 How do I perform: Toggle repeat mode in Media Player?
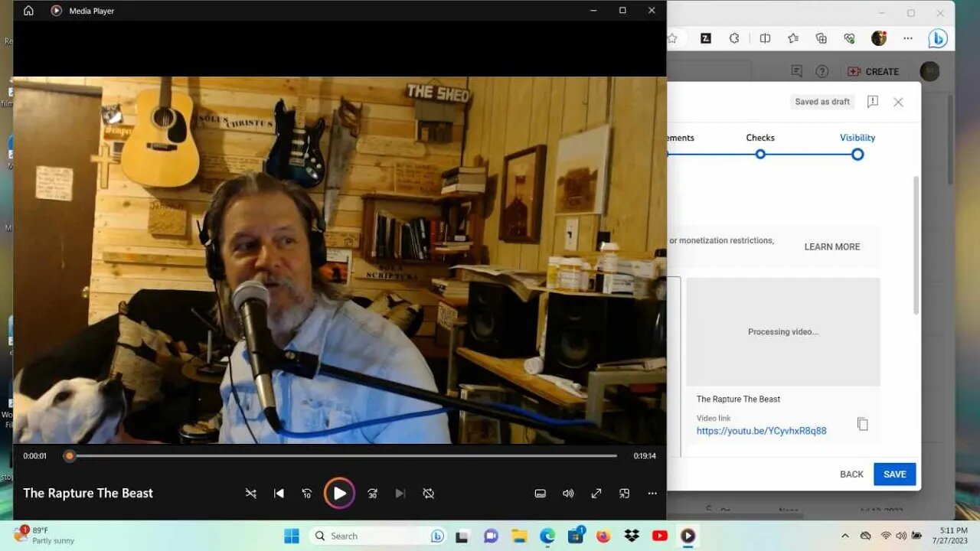point(429,494)
